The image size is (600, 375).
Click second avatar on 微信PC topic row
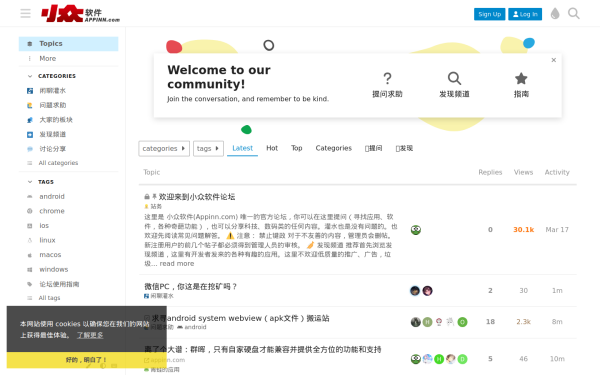pos(427,291)
